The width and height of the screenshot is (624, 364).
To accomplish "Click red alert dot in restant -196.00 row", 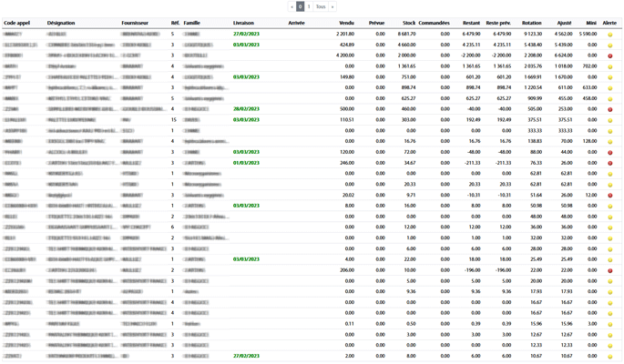I will click(x=609, y=270).
